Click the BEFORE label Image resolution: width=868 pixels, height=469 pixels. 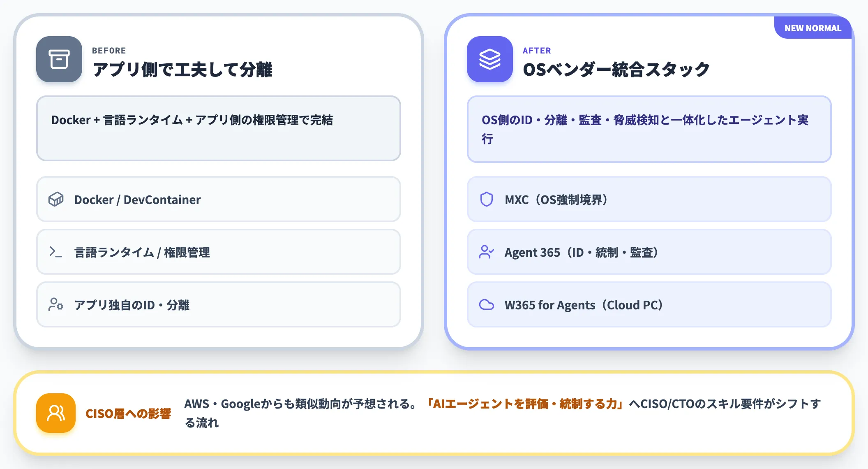point(109,51)
